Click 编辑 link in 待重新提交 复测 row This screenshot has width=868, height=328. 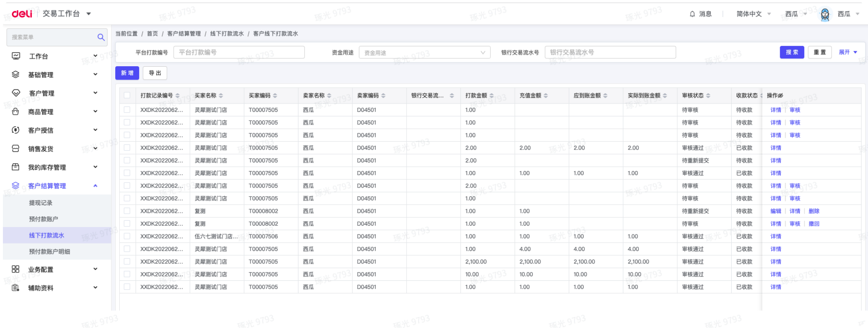[x=776, y=211]
